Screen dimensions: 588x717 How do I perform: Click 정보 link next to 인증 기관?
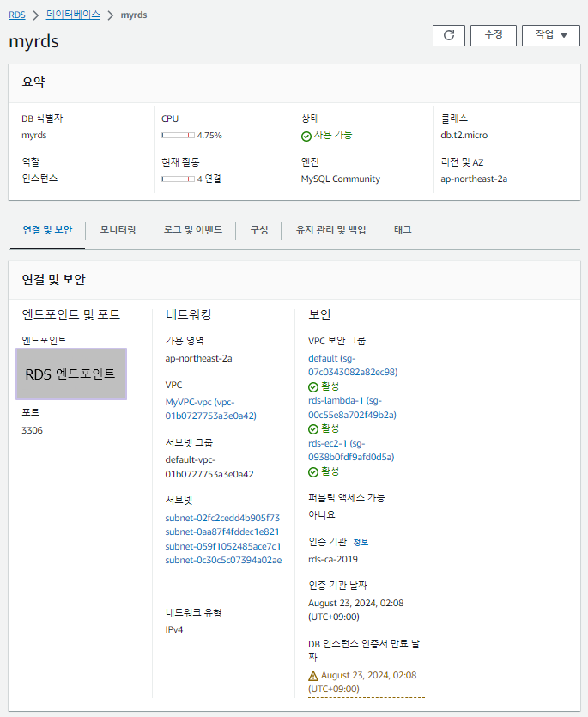pyautogui.click(x=361, y=543)
